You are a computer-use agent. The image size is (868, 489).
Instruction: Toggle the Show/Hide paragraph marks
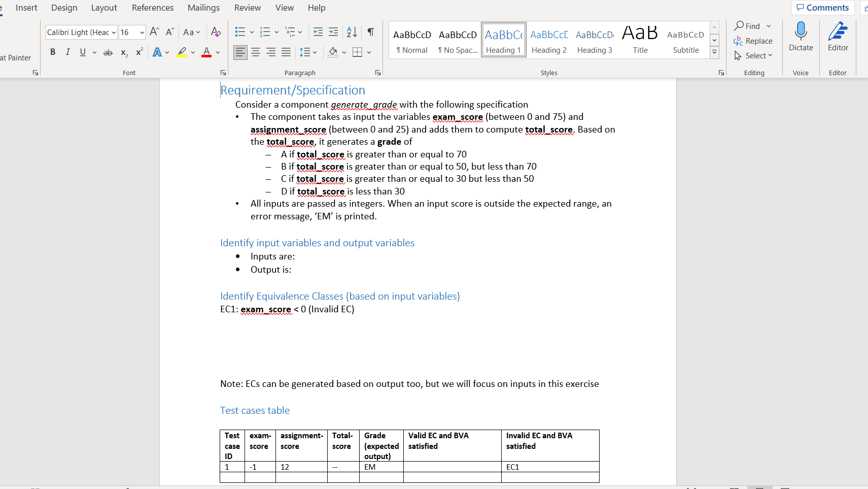[370, 32]
